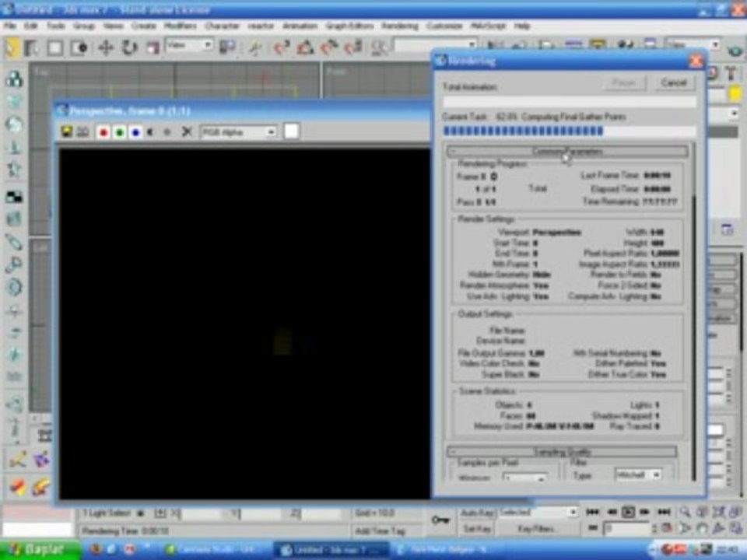Click the Pause button in Rendering dialog
Screen dimensions: 747x560
pos(623,83)
